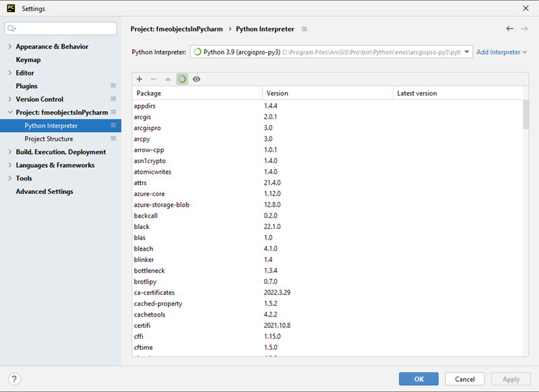Navigate forward using the right arrow icon
This screenshot has width=539, height=392.
click(x=525, y=29)
